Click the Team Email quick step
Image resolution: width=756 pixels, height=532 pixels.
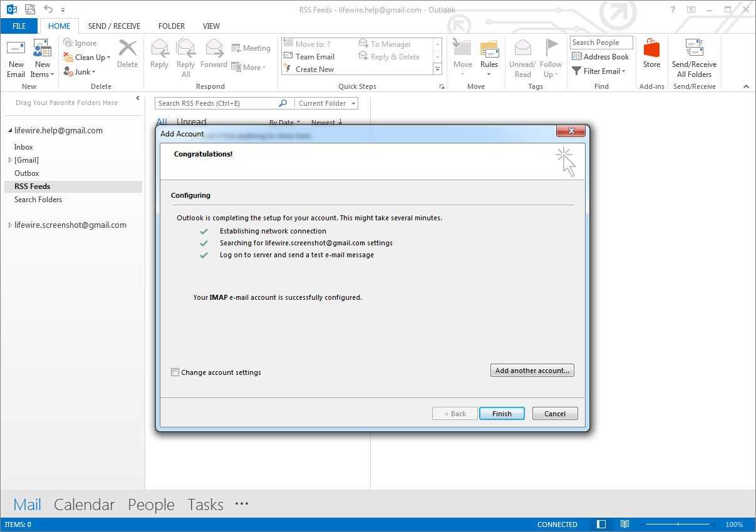tap(309, 56)
